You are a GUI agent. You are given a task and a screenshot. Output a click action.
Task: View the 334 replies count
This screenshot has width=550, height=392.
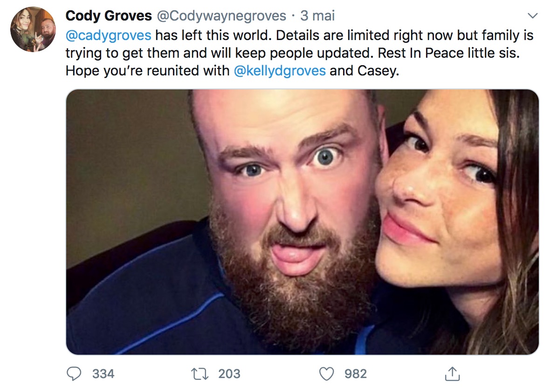coord(103,374)
